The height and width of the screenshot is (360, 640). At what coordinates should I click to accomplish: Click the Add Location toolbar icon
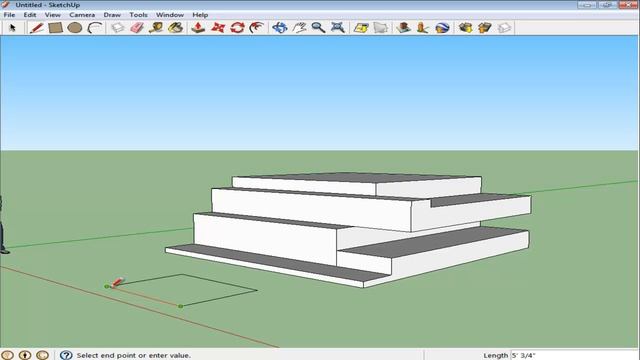click(x=361, y=28)
